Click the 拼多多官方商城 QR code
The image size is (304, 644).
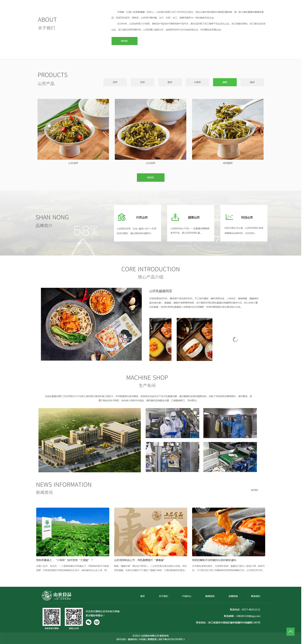tap(52, 617)
